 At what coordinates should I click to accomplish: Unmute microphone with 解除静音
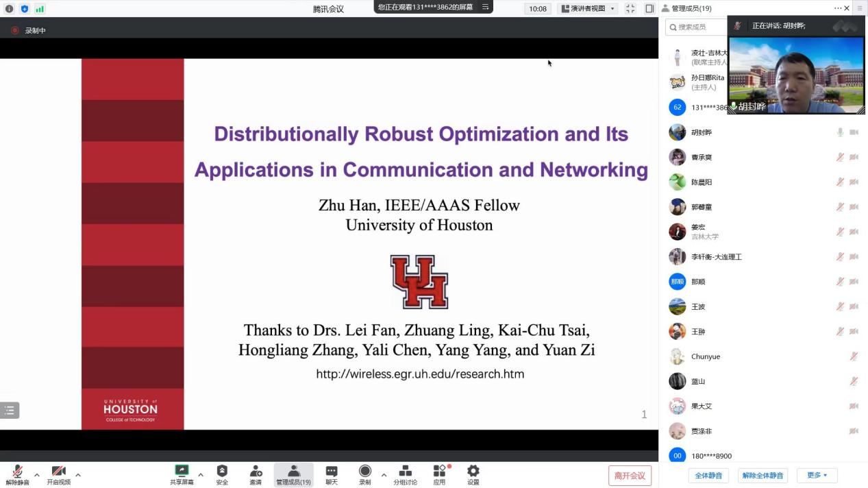pos(17,472)
